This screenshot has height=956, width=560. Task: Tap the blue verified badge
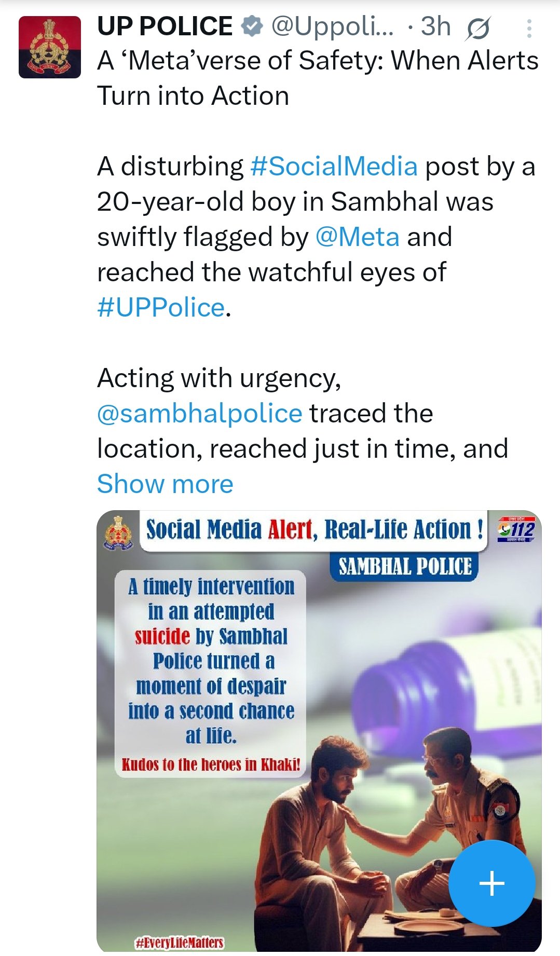[x=252, y=26]
